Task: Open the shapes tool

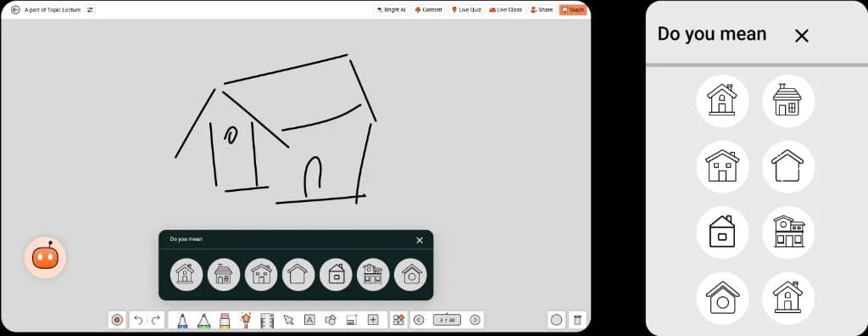Action: click(x=331, y=320)
